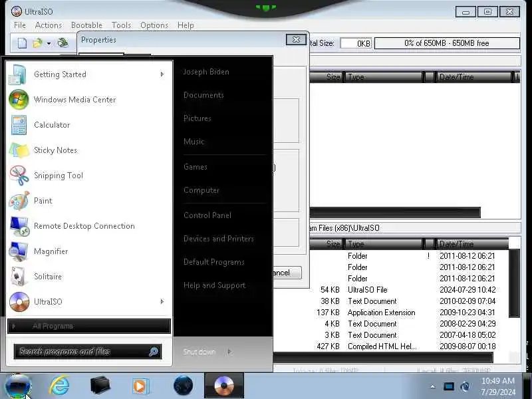Open Default Programs
Viewport: 532px width, 399px height.
pyautogui.click(x=213, y=262)
